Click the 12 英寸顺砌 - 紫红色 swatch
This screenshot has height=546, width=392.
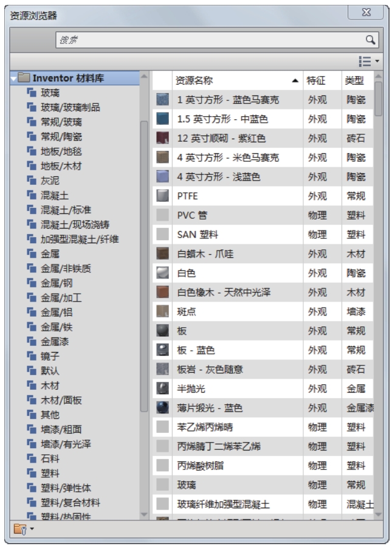(163, 138)
